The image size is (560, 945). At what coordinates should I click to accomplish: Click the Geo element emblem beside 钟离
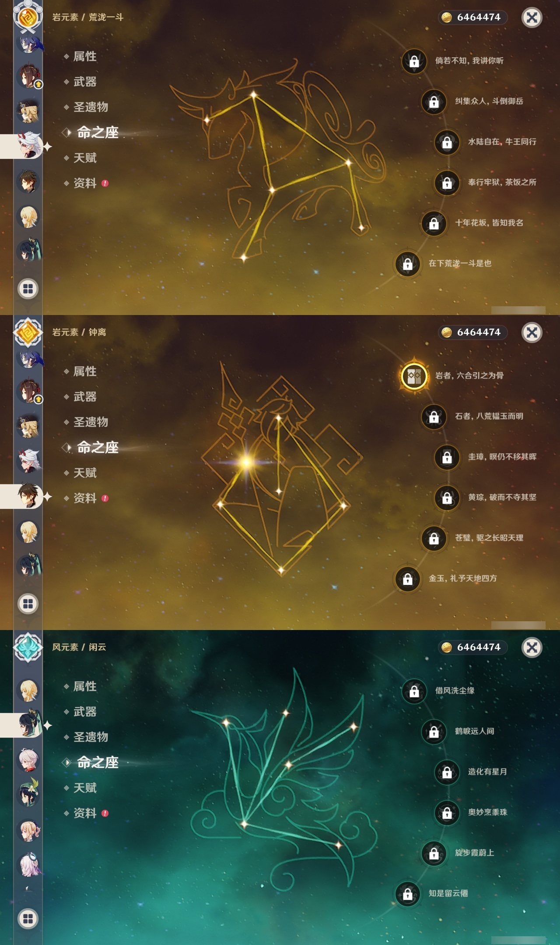pos(28,332)
